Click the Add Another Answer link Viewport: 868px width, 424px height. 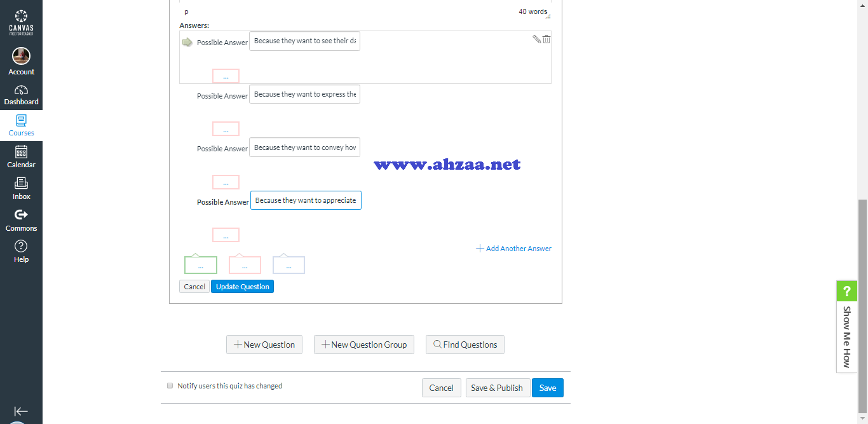(x=513, y=248)
